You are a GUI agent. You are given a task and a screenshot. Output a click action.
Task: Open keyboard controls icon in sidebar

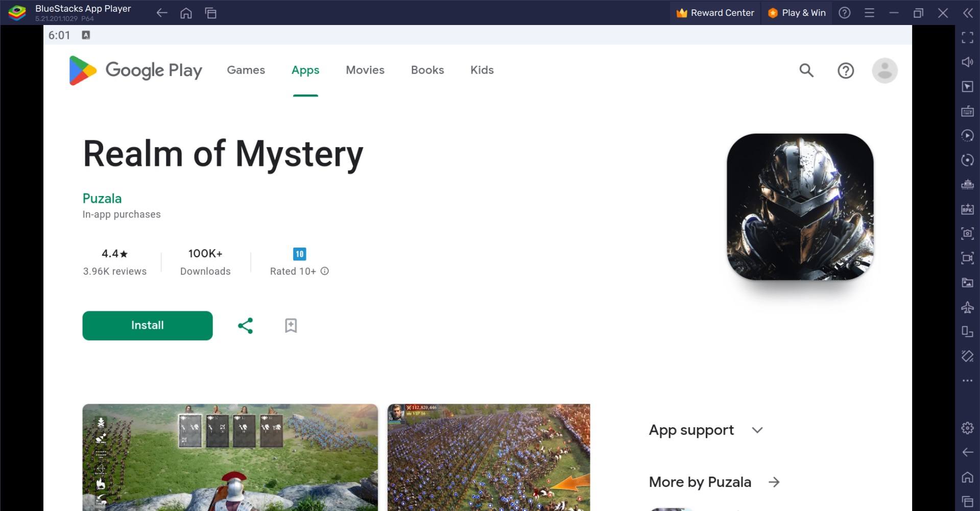click(x=967, y=111)
